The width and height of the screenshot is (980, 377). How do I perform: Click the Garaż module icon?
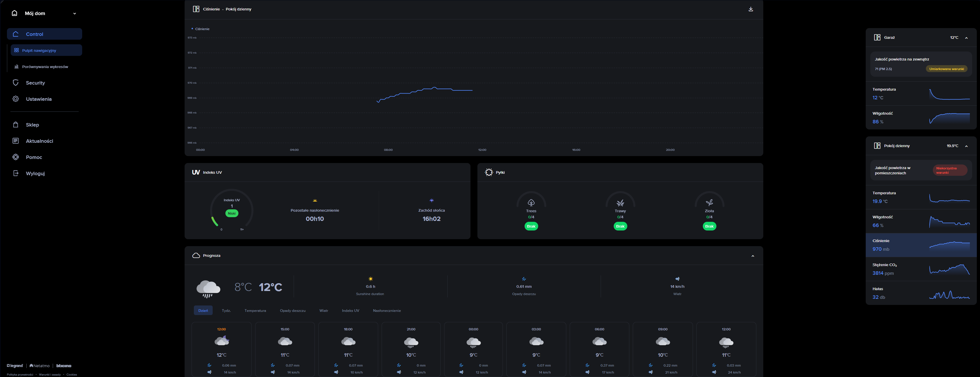coord(877,37)
